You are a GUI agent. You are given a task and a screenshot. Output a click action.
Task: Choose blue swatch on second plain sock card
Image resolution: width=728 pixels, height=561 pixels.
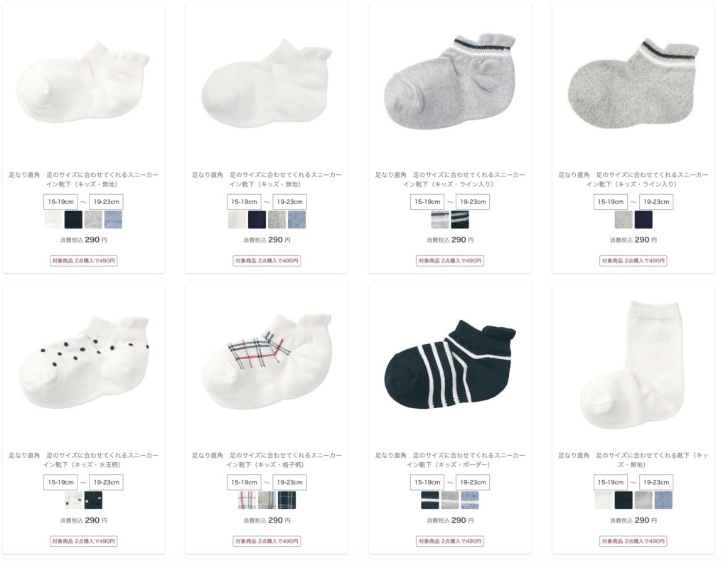pos(296,220)
